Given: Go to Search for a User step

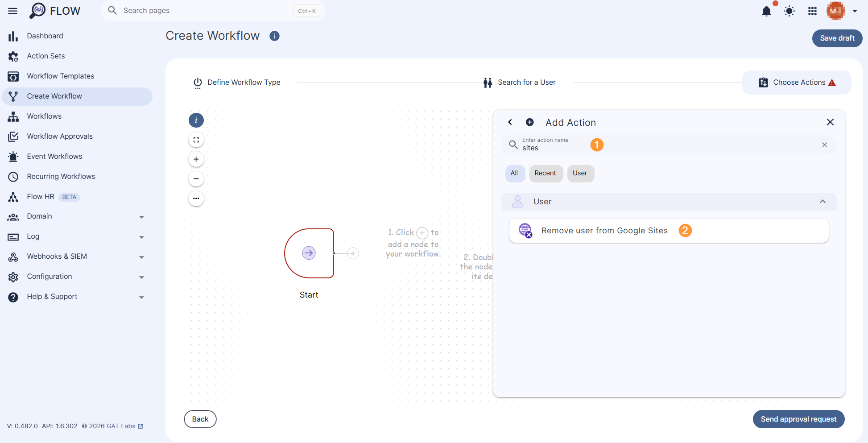Looking at the screenshot, I should click(520, 83).
